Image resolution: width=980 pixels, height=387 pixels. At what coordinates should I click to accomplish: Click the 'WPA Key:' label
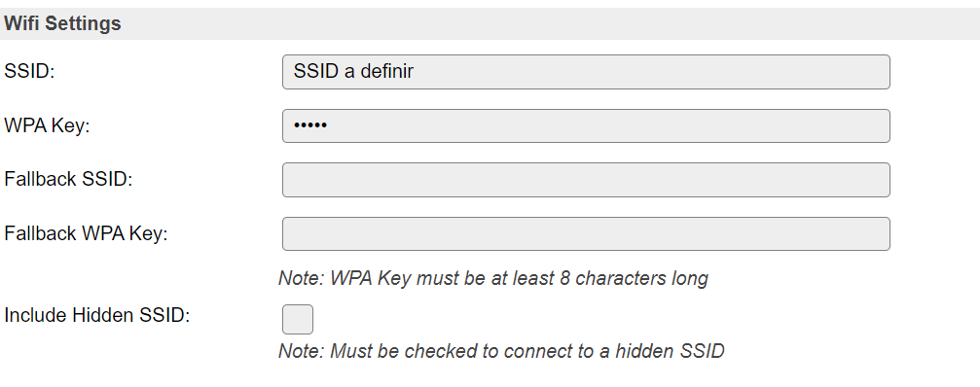pos(47,126)
